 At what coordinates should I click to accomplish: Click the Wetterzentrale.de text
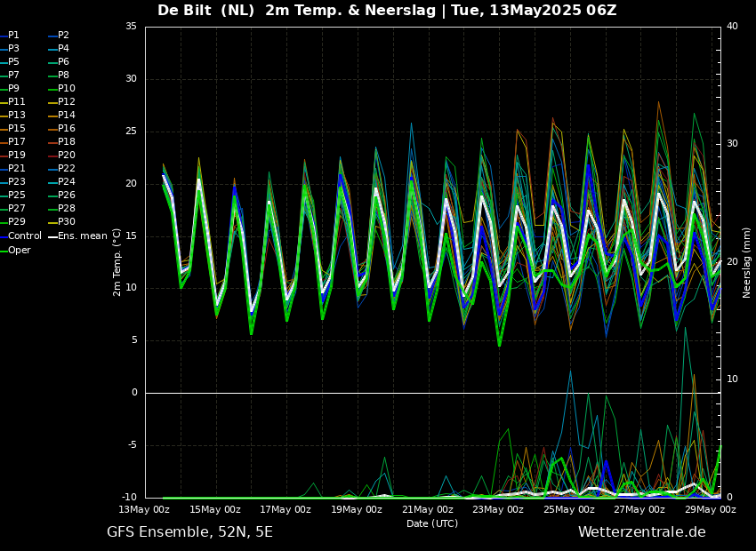point(641,532)
